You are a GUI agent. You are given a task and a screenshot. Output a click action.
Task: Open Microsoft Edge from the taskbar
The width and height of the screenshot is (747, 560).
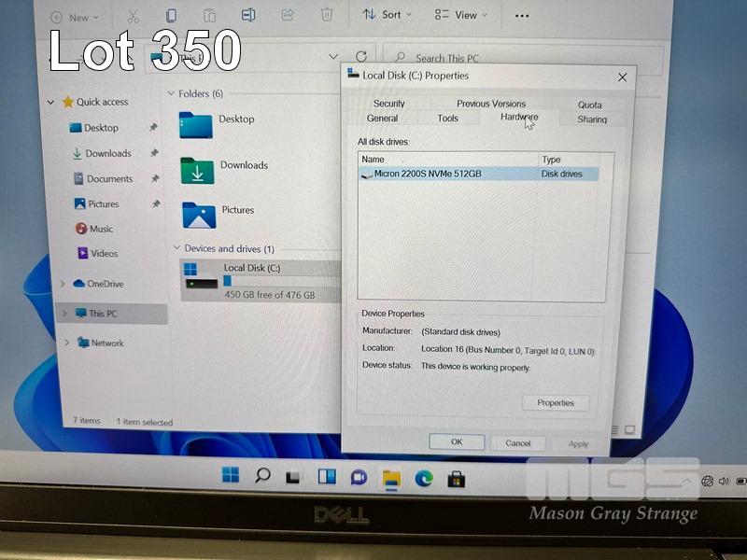[424, 477]
